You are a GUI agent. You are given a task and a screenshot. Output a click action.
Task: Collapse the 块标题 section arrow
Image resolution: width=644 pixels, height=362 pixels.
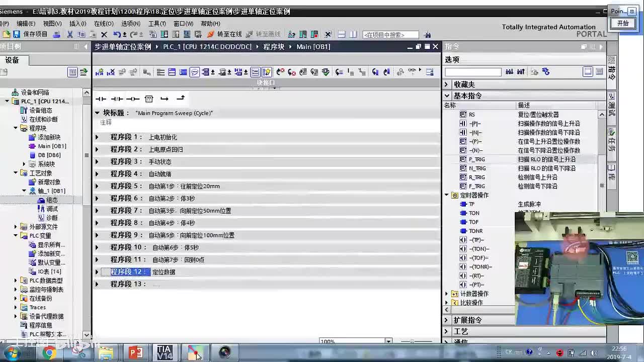(97, 113)
